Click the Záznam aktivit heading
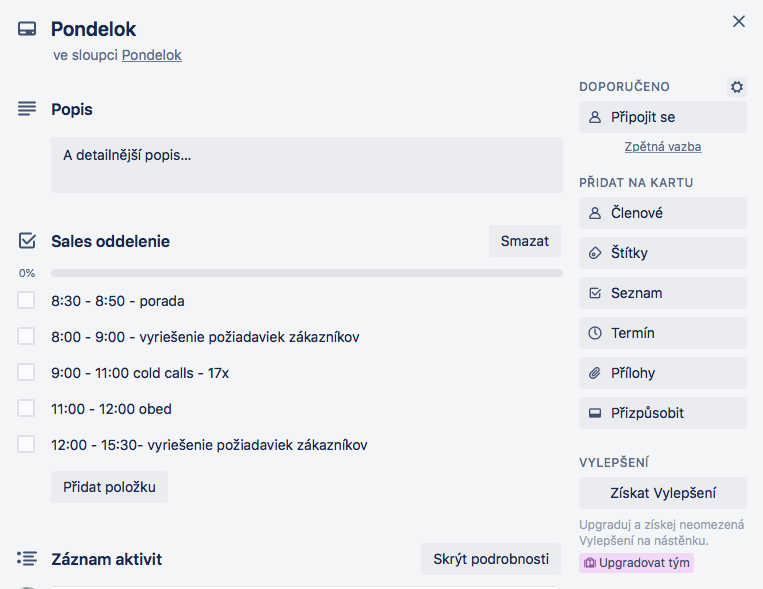This screenshot has width=763, height=589. 107,559
